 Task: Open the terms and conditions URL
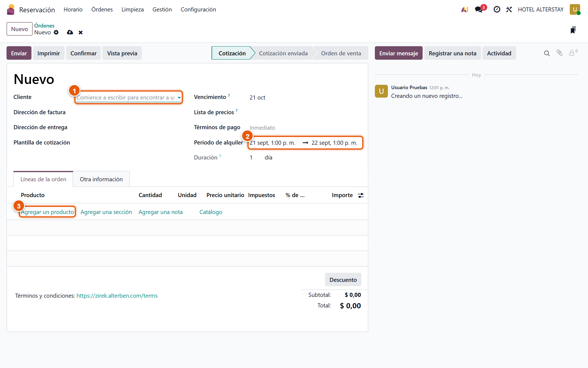[117, 296]
